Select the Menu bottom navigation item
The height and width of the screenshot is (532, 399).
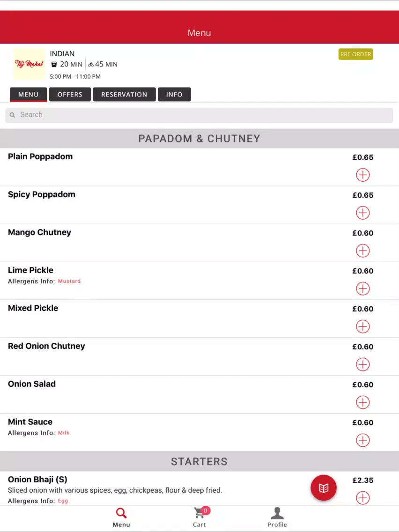tap(121, 517)
